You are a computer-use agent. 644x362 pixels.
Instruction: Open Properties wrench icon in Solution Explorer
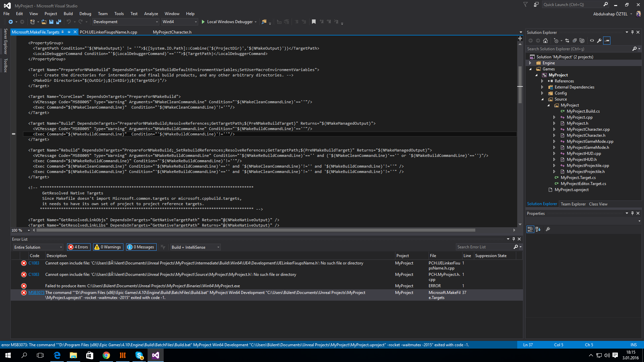(599, 41)
